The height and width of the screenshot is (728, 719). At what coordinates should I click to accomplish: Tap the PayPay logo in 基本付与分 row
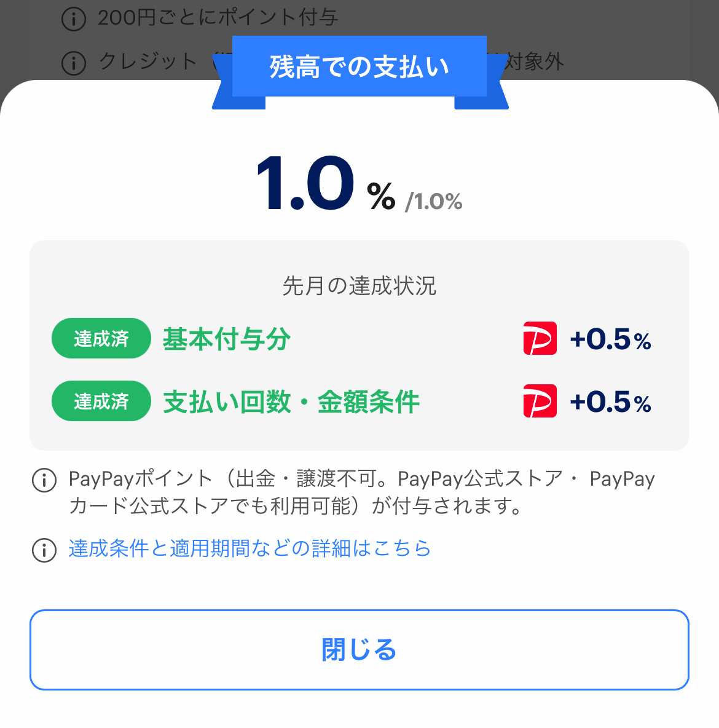[x=540, y=338]
